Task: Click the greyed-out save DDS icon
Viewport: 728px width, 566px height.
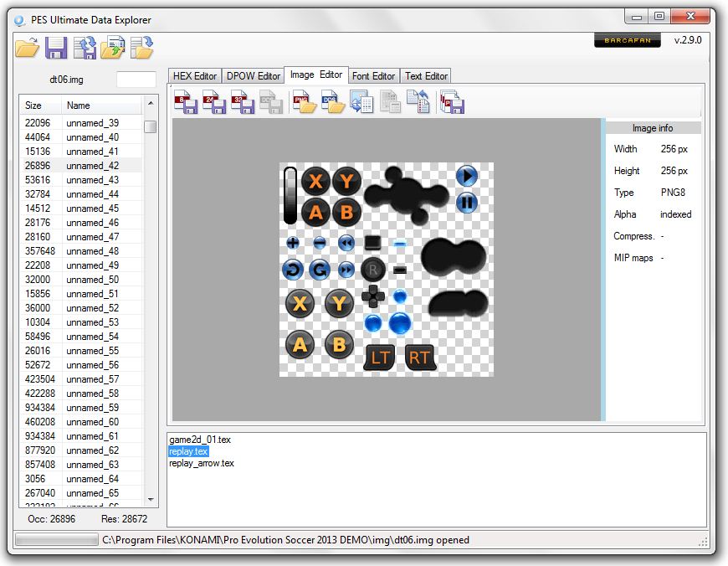Action: (x=271, y=102)
